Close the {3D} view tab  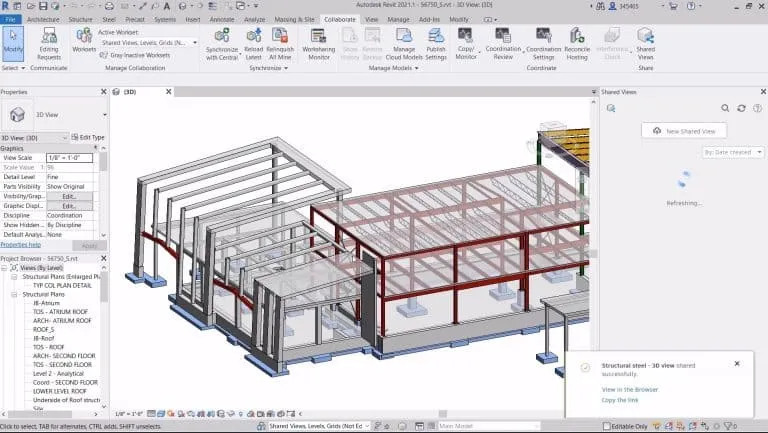168,92
